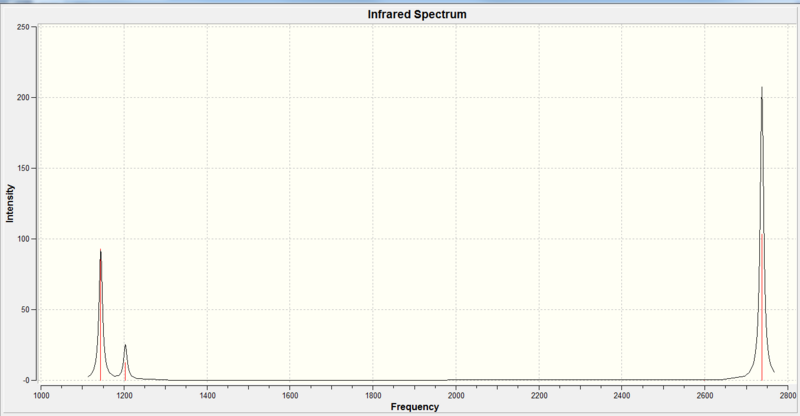Image resolution: width=800 pixels, height=416 pixels.
Task: Click the 'Intensity' y-axis label
Action: pos(10,204)
